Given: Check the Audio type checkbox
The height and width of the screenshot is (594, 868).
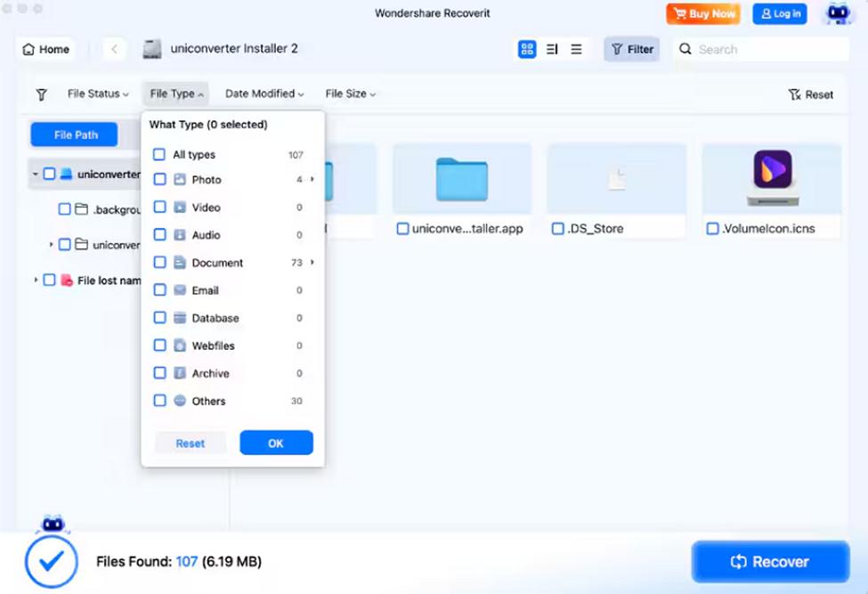Looking at the screenshot, I should pos(159,235).
